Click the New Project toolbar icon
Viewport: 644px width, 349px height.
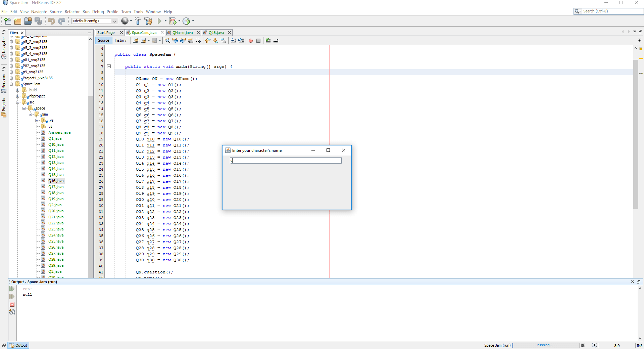click(17, 21)
